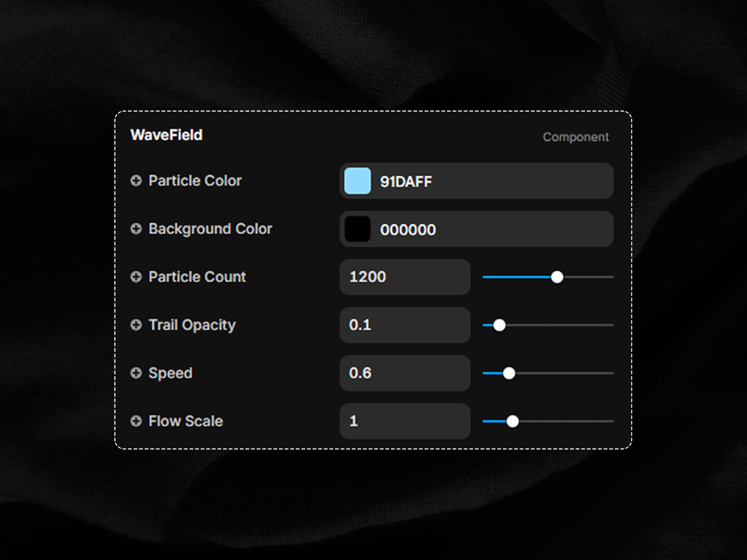The height and width of the screenshot is (560, 747).
Task: Open the black Background Color swatch
Action: pos(357,229)
